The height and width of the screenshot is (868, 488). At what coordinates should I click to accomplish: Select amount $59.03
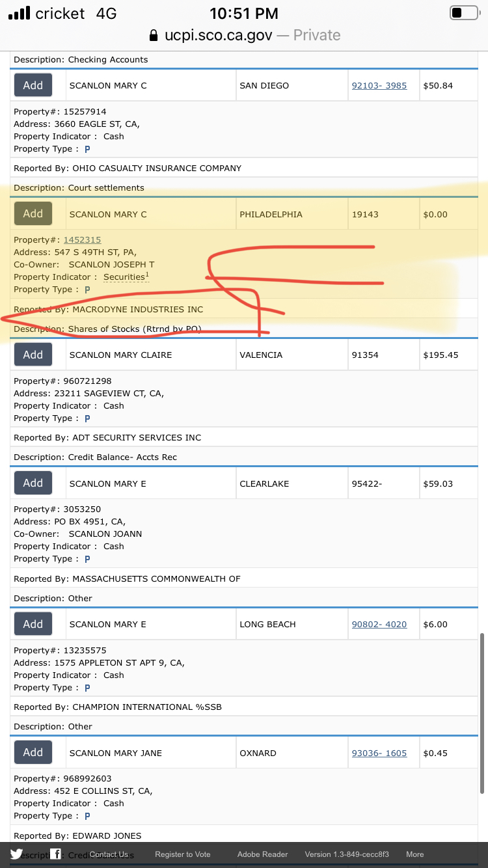(x=438, y=483)
